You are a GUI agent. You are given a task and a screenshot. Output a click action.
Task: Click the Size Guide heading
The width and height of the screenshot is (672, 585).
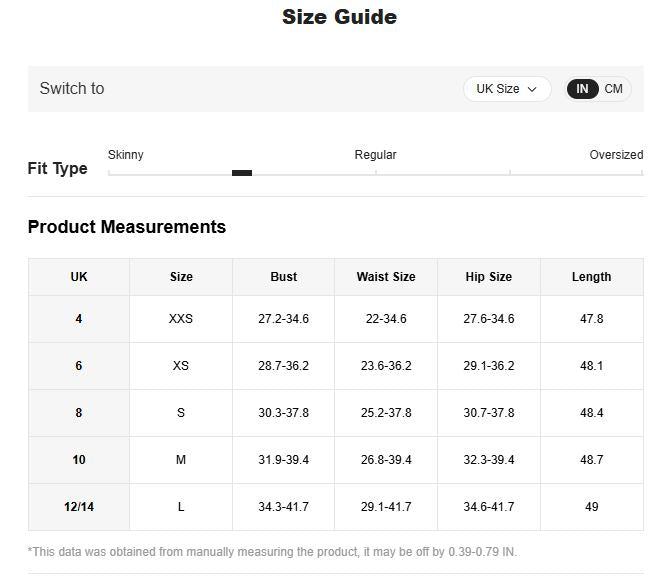(x=339, y=17)
